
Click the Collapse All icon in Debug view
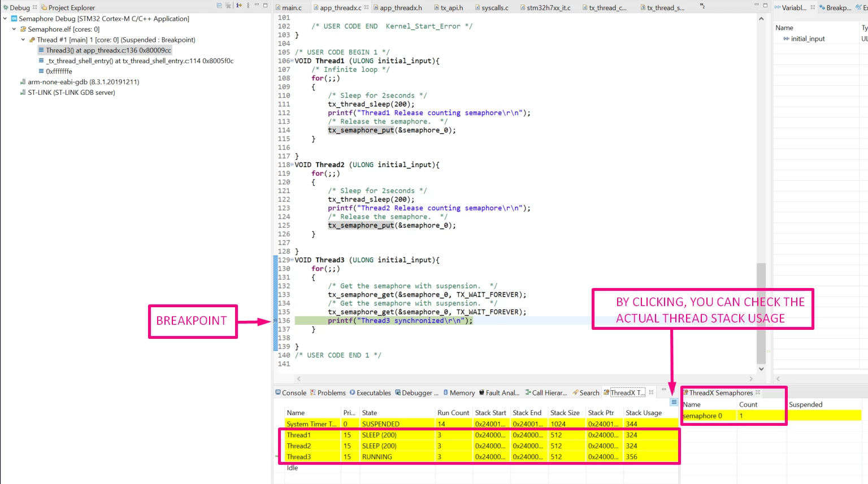click(219, 6)
